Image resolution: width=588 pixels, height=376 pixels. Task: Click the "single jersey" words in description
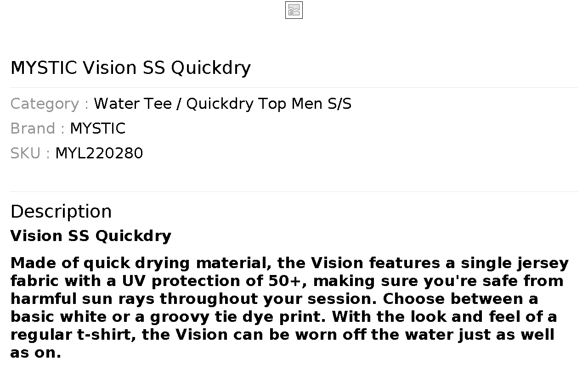514,264
